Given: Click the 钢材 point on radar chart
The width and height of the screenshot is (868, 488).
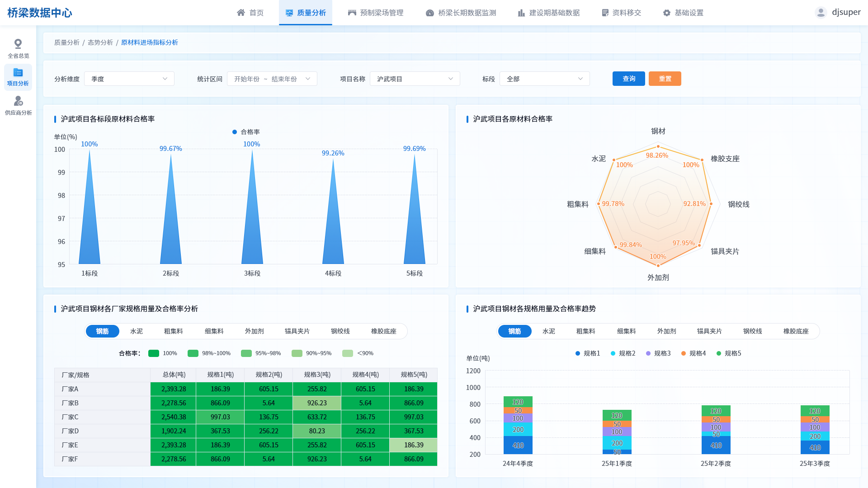Looking at the screenshot, I should click(658, 146).
